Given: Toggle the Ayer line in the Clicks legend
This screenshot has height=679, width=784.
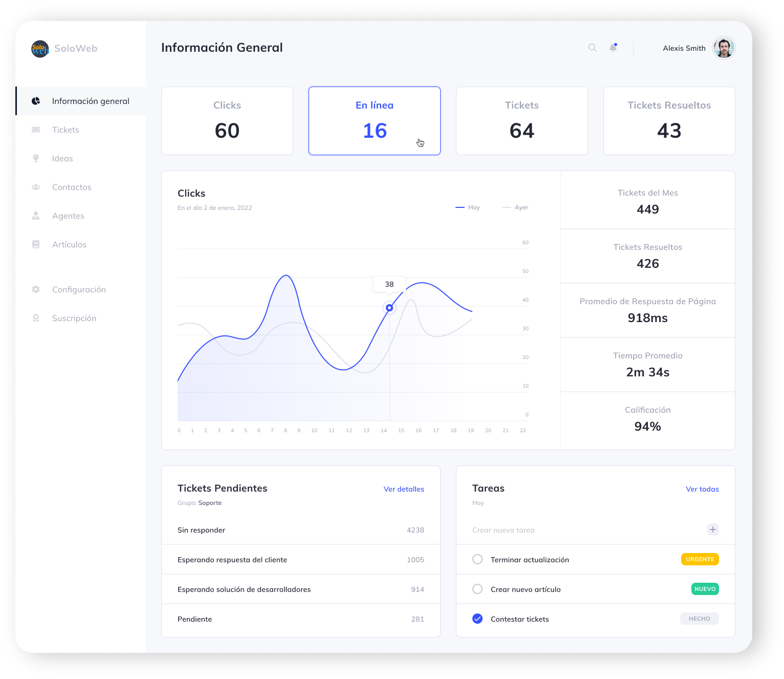Looking at the screenshot, I should pos(514,207).
